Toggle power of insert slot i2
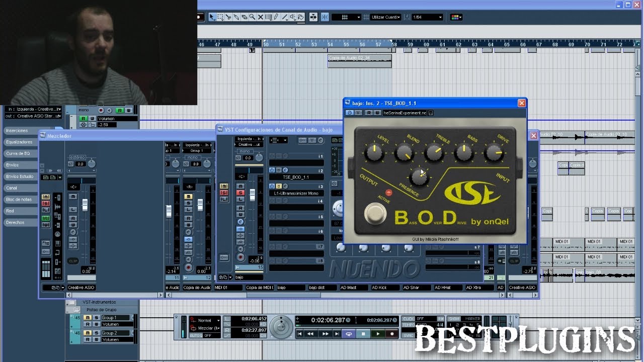This screenshot has width=644, height=362. [x=272, y=170]
